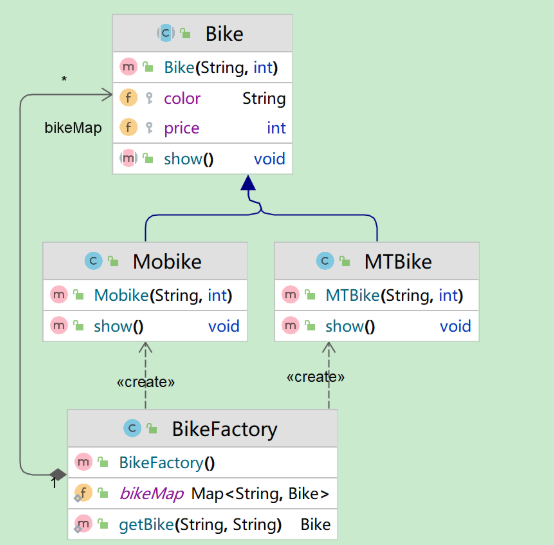Click the void return type of Bike show()

click(x=269, y=159)
